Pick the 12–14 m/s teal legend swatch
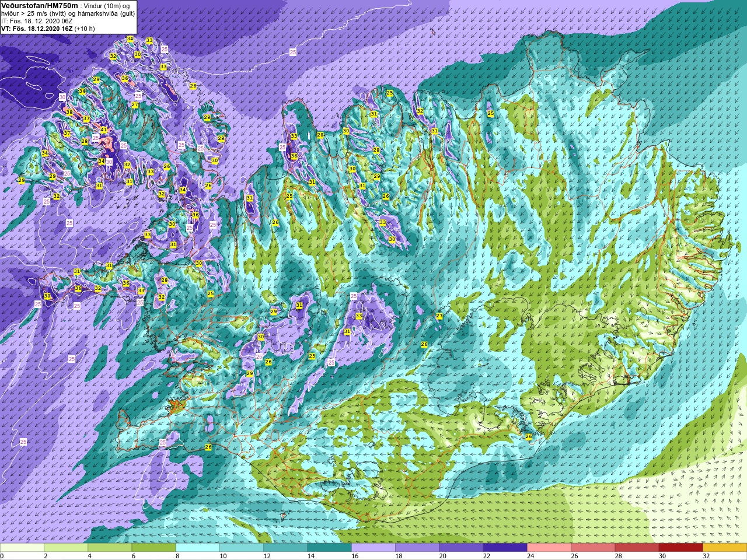This screenshot has height=560, width=747. pos(285,548)
